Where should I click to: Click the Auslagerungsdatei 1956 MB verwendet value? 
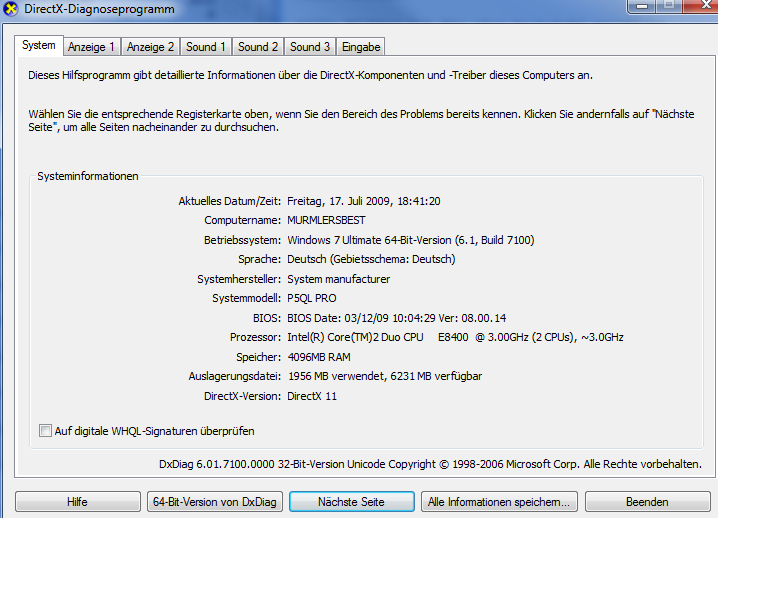pyautogui.click(x=385, y=376)
